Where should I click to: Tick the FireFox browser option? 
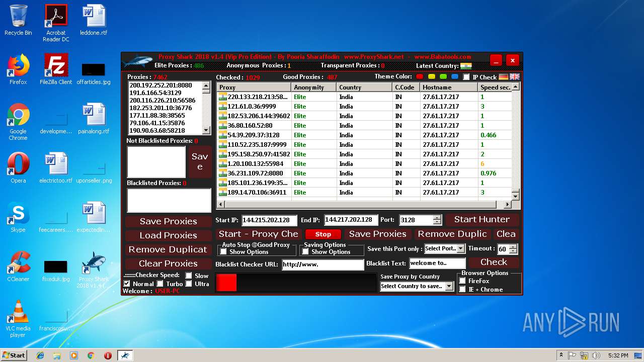(x=462, y=281)
